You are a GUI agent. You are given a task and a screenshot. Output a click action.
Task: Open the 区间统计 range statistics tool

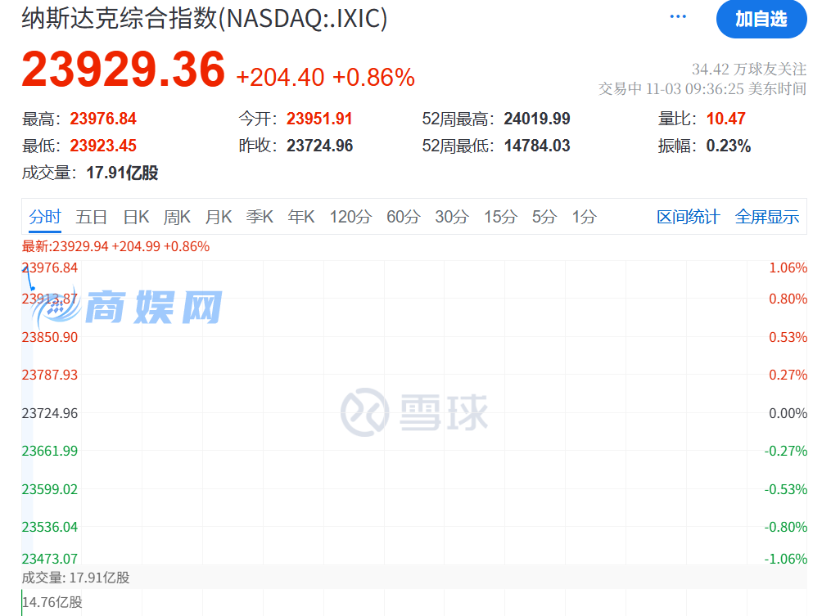coord(689,218)
